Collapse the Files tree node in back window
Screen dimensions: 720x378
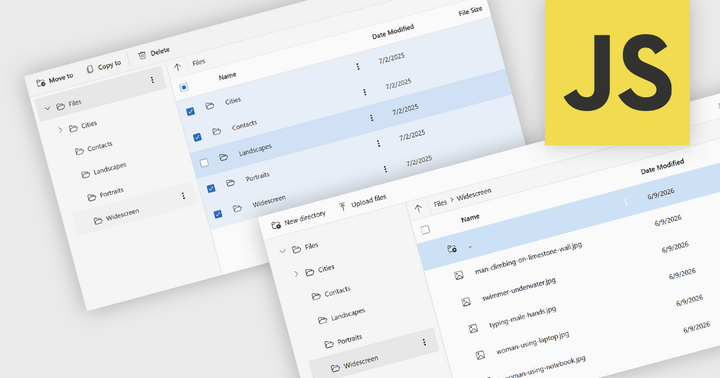point(47,109)
